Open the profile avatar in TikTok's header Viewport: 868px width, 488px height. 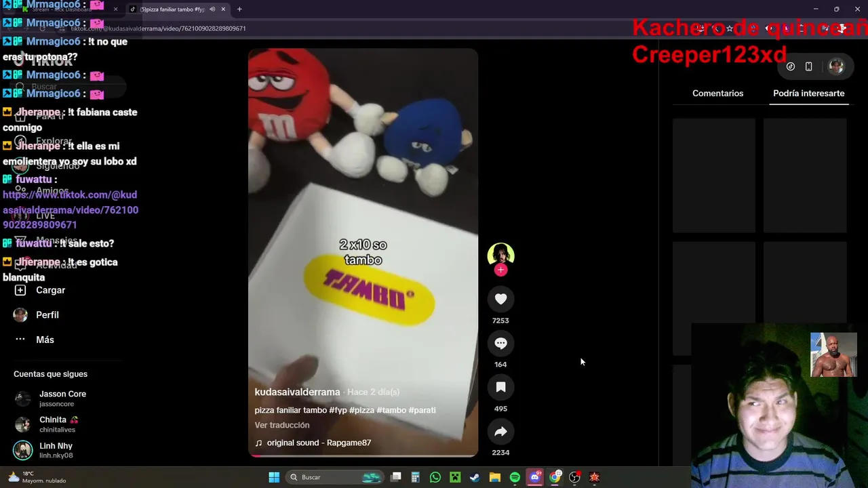(x=836, y=66)
